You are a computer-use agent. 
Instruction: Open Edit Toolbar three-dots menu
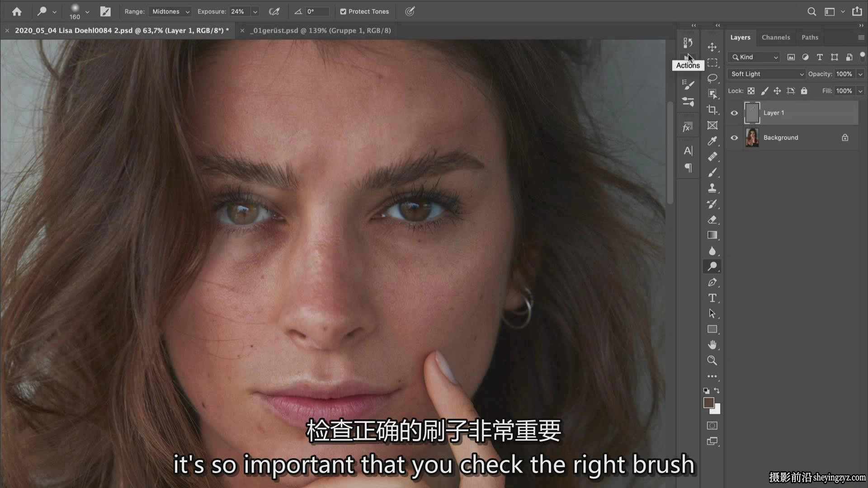(x=712, y=376)
